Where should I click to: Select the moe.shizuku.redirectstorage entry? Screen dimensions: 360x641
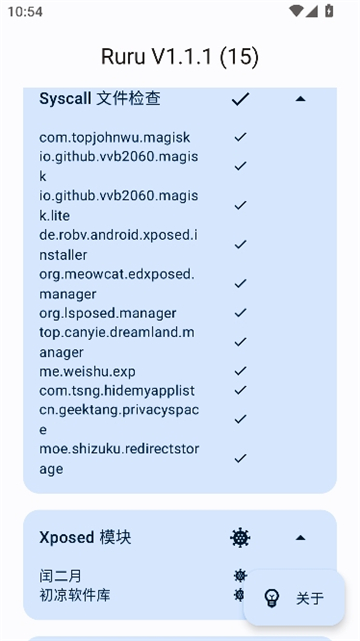(119, 459)
